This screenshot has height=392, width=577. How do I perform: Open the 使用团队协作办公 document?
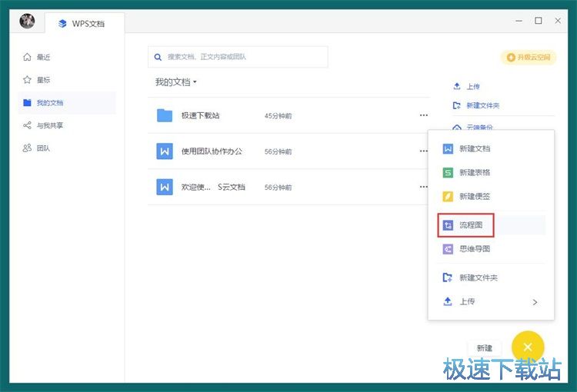point(212,151)
